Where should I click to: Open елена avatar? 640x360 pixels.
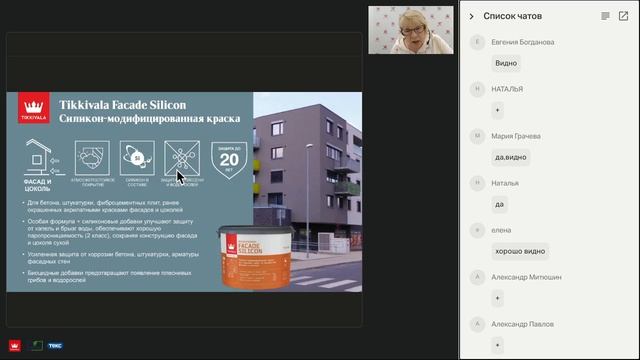477,230
